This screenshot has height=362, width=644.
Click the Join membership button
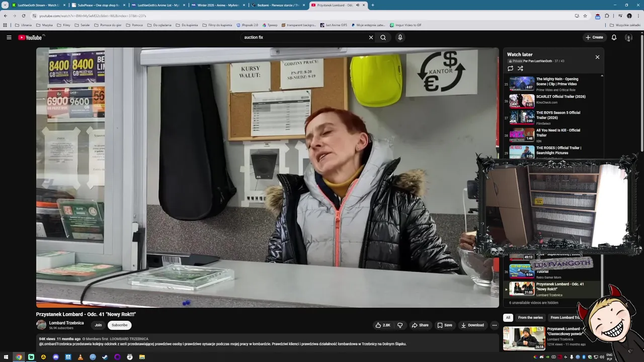[x=98, y=325]
